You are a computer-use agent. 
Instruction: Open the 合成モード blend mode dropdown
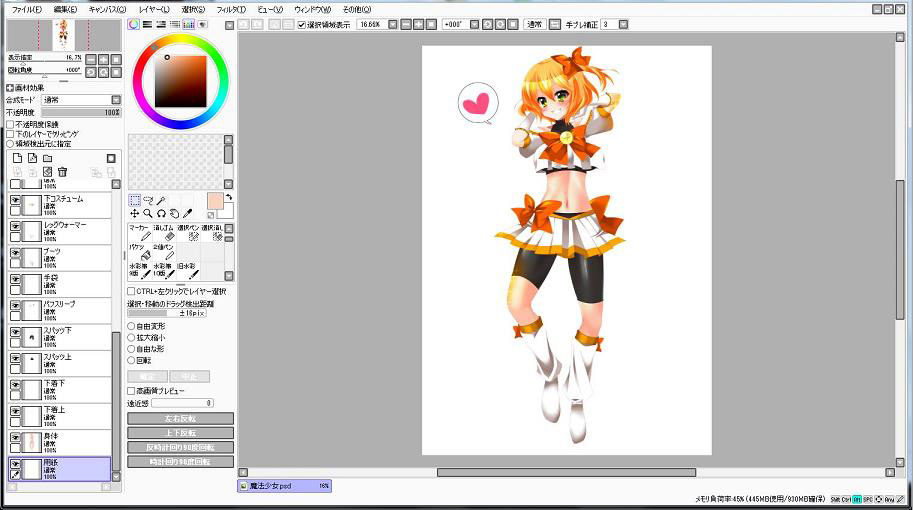tap(116, 100)
